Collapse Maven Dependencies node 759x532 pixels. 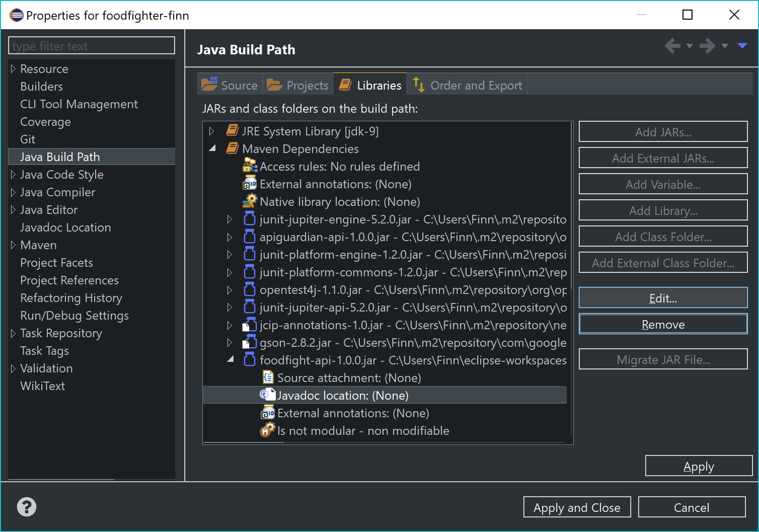tap(212, 148)
